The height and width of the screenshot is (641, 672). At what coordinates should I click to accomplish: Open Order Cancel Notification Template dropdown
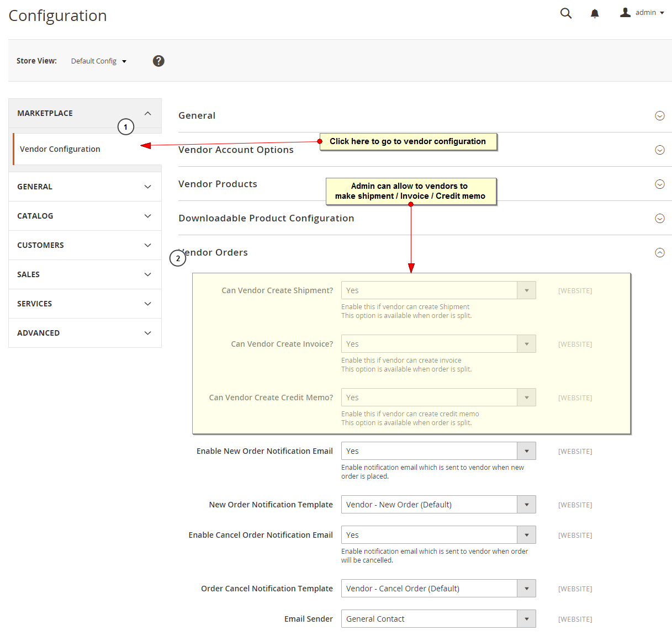click(x=438, y=589)
